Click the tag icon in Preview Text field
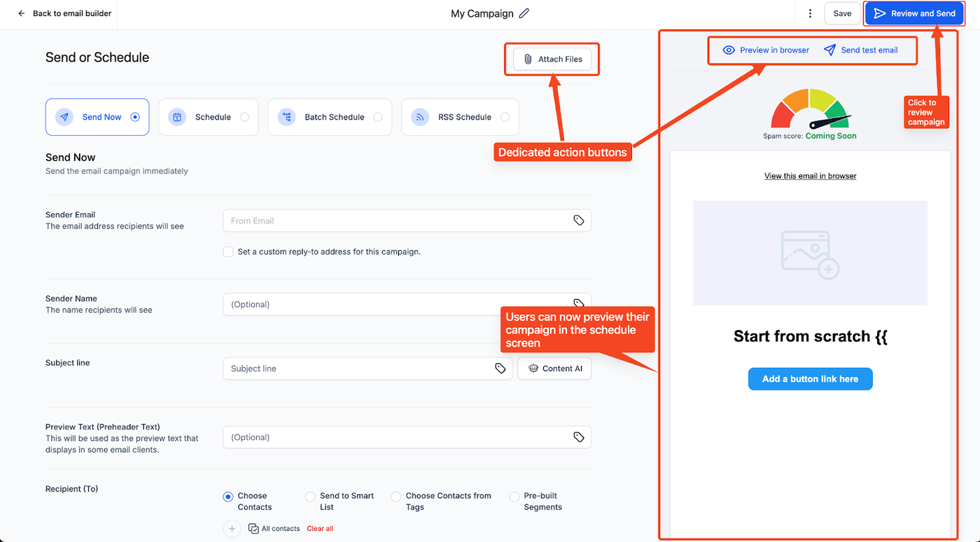The height and width of the screenshot is (542, 980). click(x=578, y=437)
